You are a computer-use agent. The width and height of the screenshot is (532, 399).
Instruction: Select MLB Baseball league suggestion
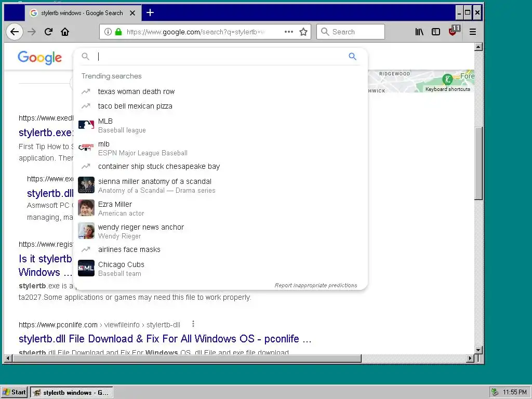click(220, 126)
